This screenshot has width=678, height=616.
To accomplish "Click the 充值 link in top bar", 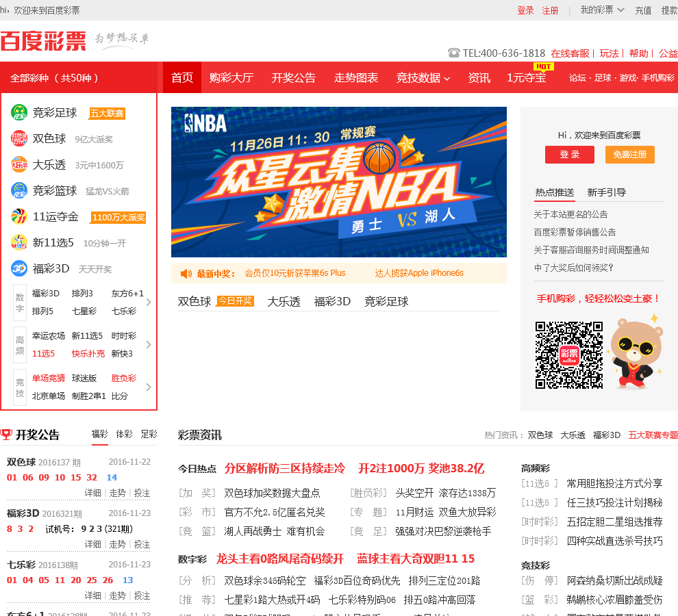I will point(643,10).
